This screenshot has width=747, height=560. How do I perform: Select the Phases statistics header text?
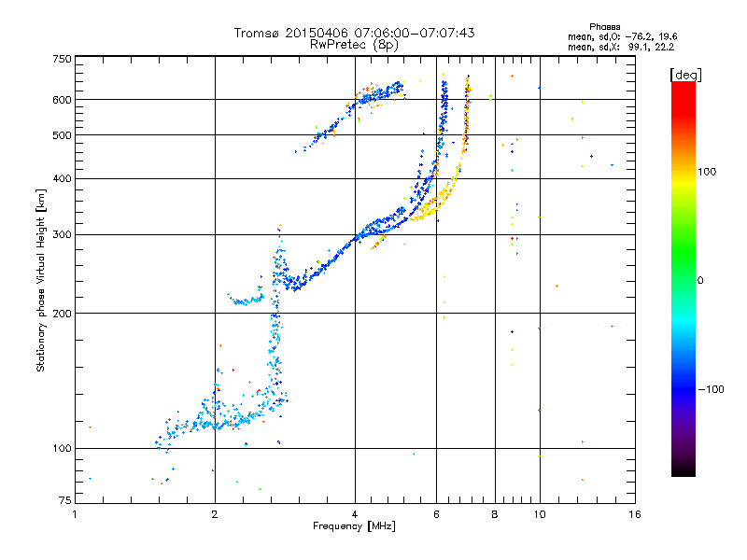point(604,27)
